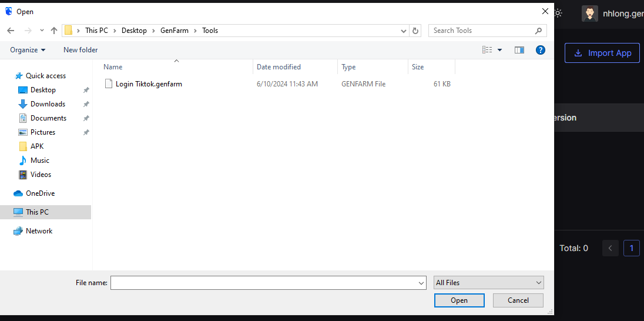
Task: Go up one folder level
Action: coord(54,31)
